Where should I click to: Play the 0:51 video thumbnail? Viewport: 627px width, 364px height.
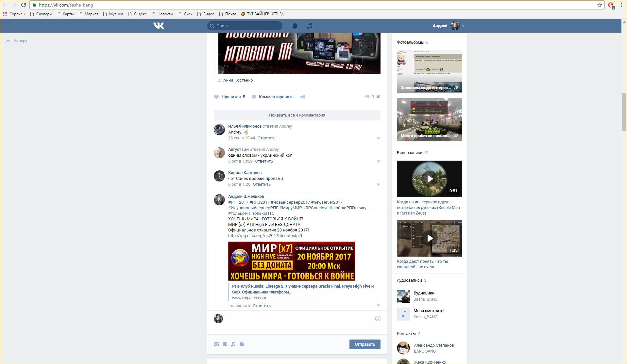click(429, 179)
